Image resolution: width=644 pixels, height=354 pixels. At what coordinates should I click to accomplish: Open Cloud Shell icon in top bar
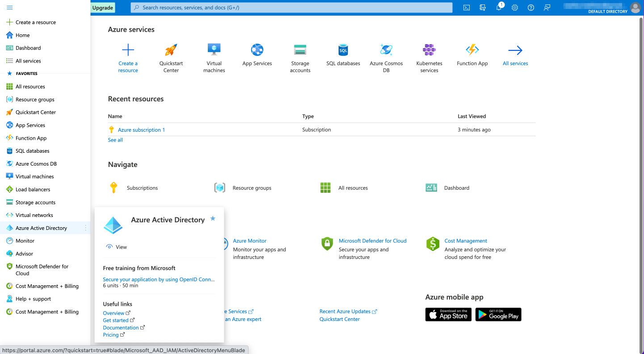(x=466, y=8)
